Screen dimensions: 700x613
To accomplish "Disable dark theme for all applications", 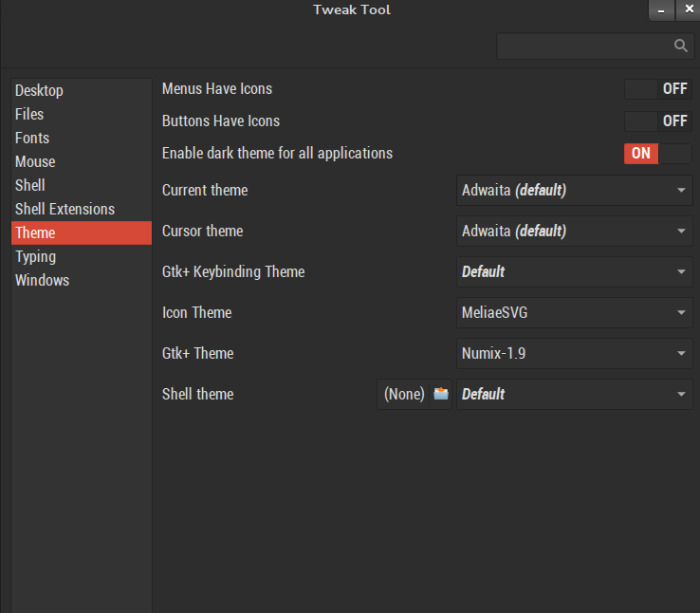I will pyautogui.click(x=658, y=154).
